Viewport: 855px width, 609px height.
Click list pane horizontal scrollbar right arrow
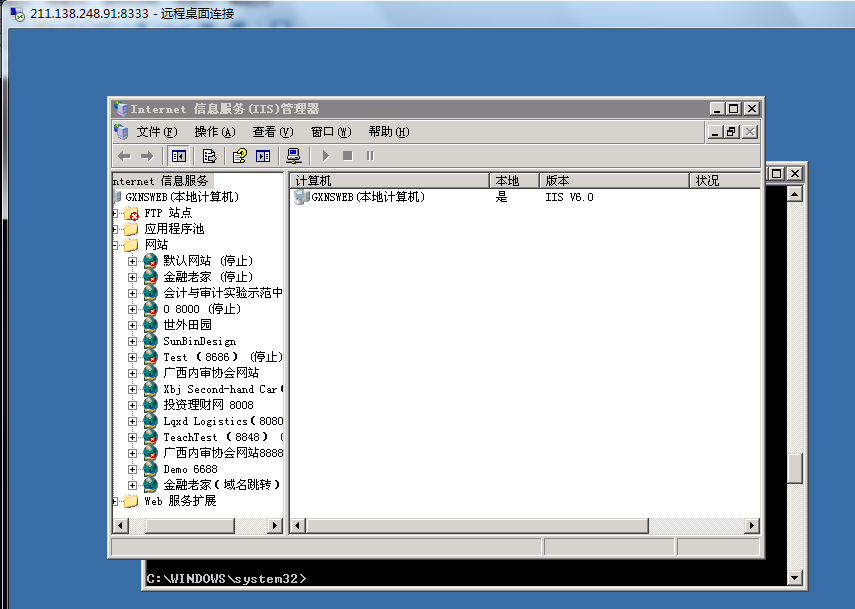752,526
